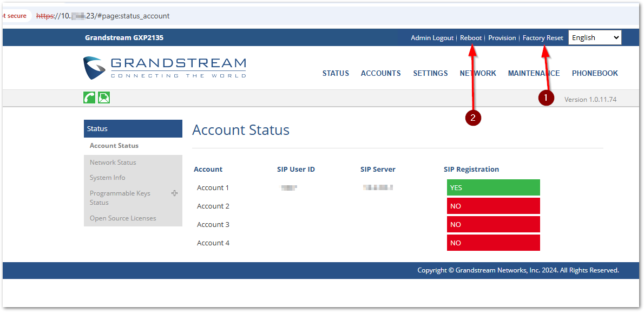Click the Reboot link
Screen dimensions: 644x312
pyautogui.click(x=471, y=38)
